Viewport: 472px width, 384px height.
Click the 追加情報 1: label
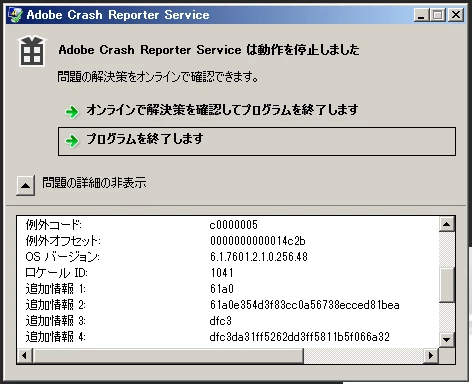click(56, 289)
